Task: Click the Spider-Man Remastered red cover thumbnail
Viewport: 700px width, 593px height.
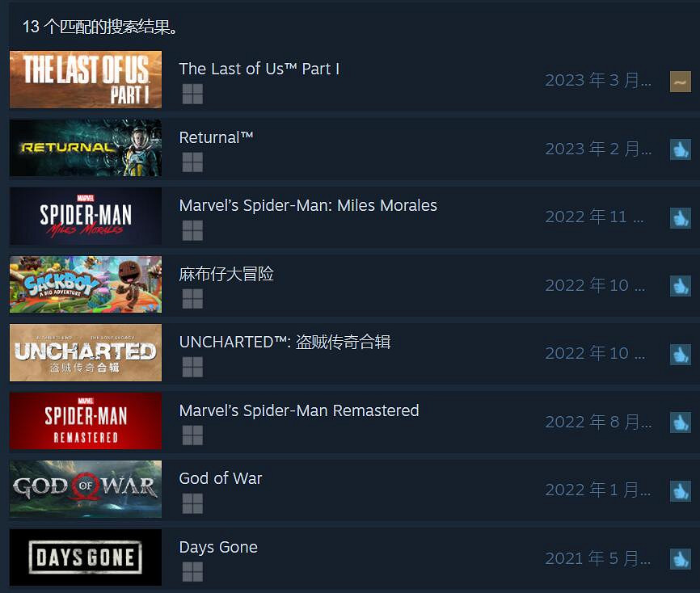Action: (x=86, y=421)
